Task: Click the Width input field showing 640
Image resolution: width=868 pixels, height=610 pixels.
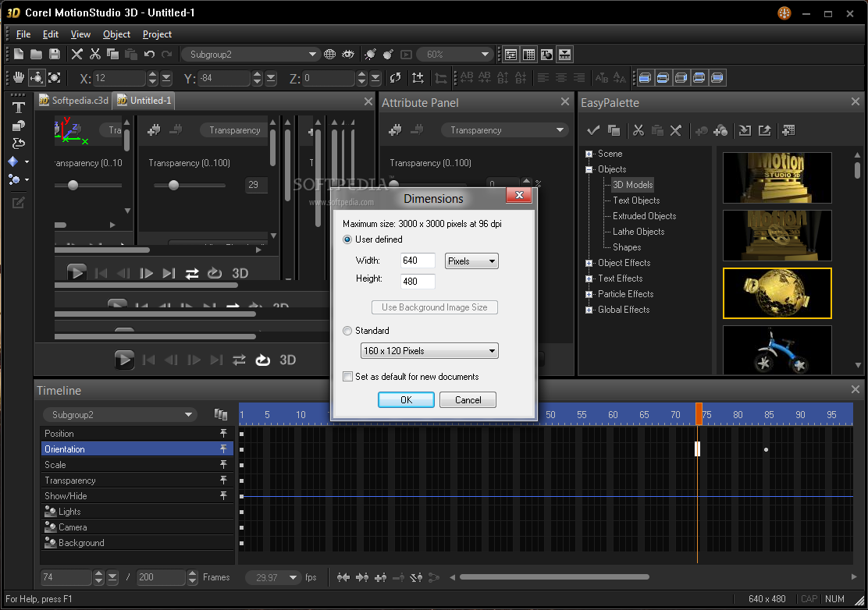Action: (418, 261)
